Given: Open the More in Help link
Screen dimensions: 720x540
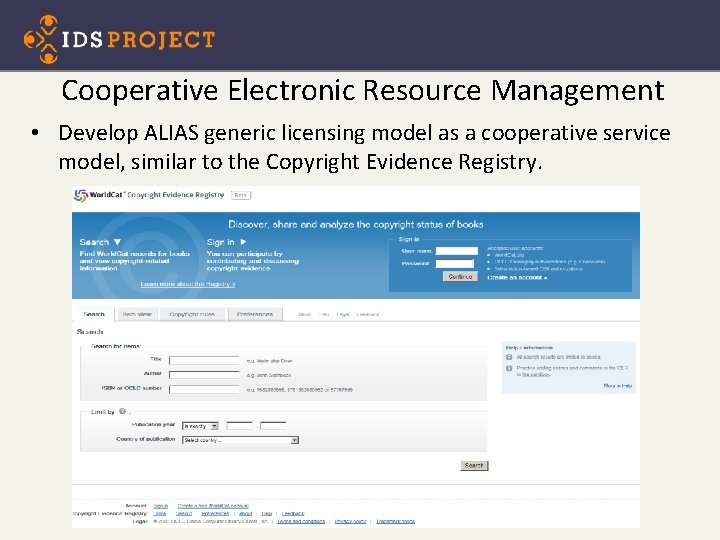Looking at the screenshot, I should point(618,386).
